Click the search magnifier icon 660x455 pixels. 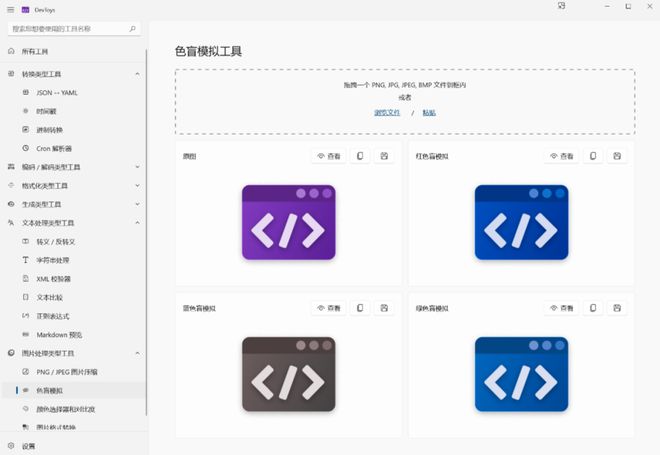(x=133, y=29)
